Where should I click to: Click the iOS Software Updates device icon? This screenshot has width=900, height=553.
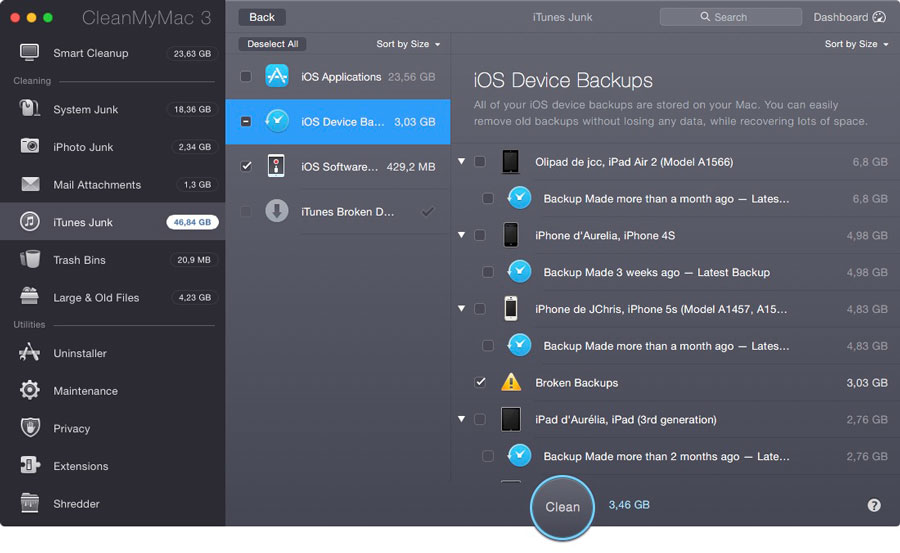[276, 166]
